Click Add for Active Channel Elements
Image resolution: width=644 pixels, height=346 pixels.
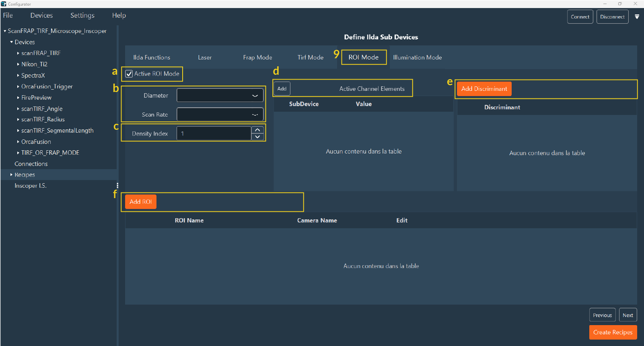pyautogui.click(x=282, y=89)
